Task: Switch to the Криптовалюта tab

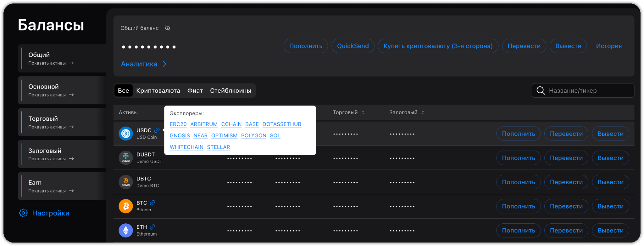Action: click(158, 91)
